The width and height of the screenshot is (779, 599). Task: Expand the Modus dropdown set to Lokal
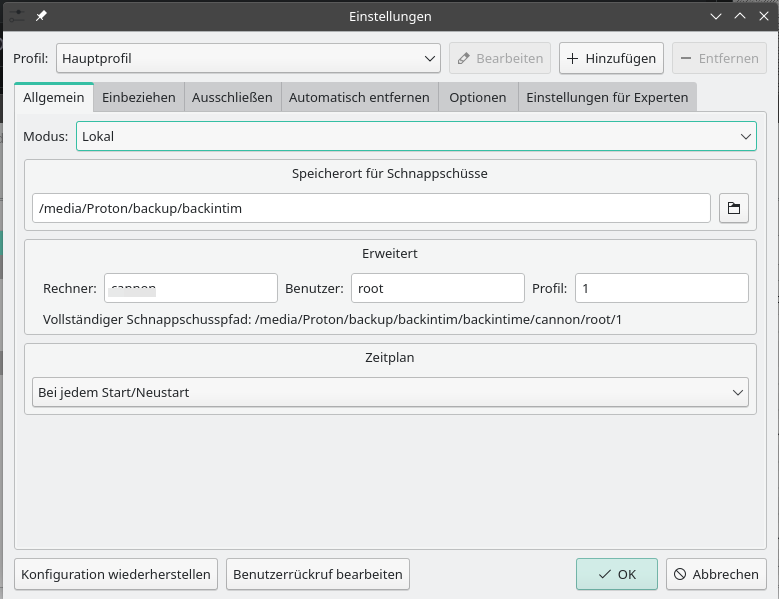[x=415, y=136]
